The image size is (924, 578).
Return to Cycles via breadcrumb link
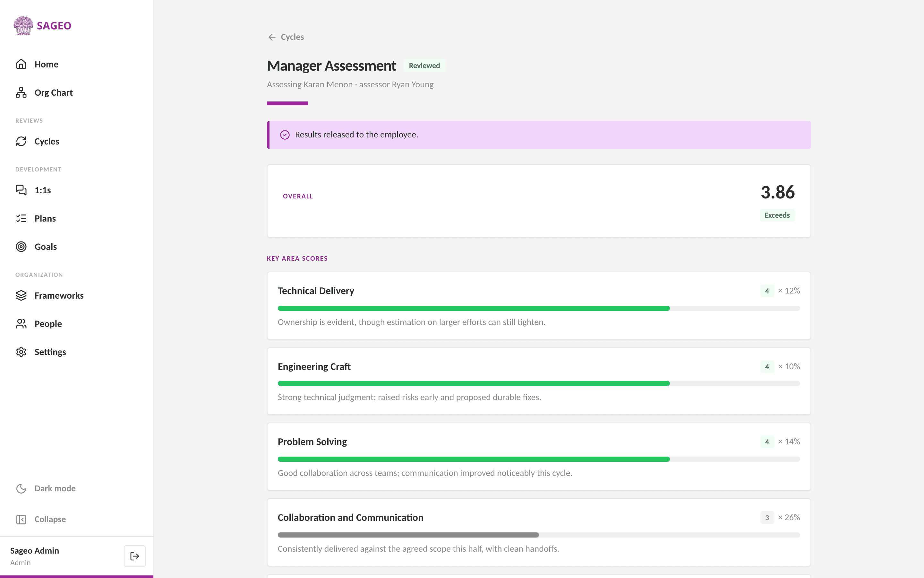[x=292, y=37]
